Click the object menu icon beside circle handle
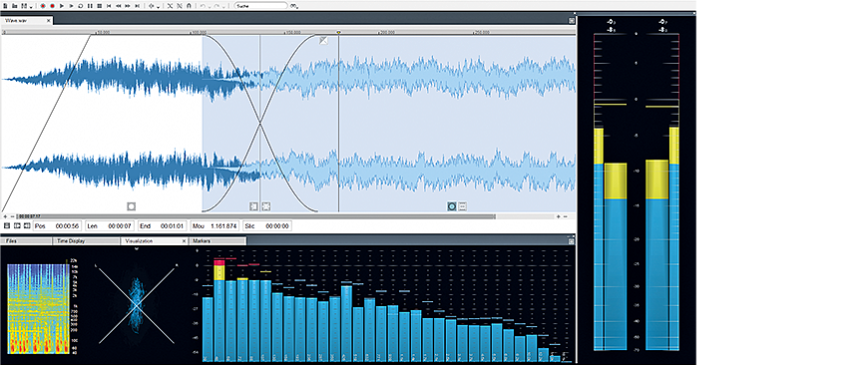Image resolution: width=868 pixels, height=365 pixels. 463,206
